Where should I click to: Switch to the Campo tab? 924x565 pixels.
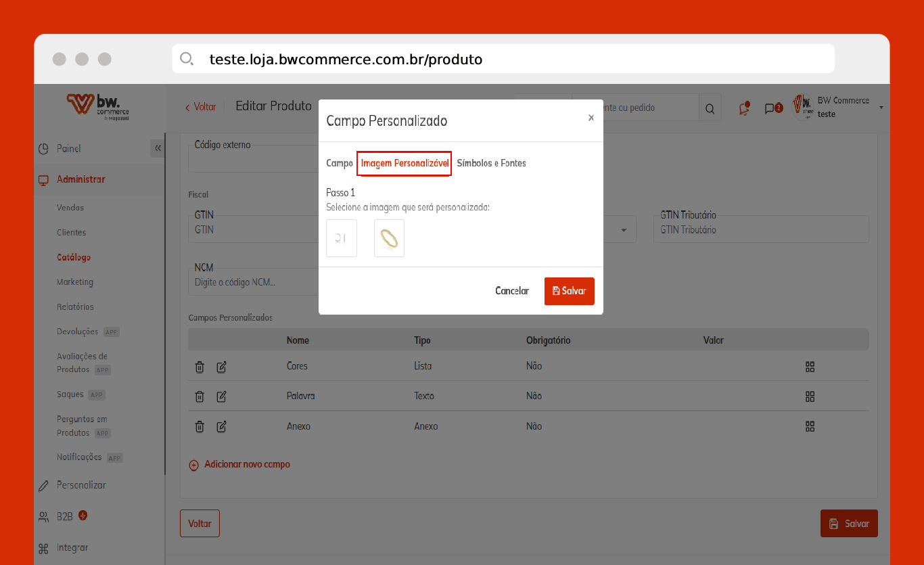[x=340, y=163]
